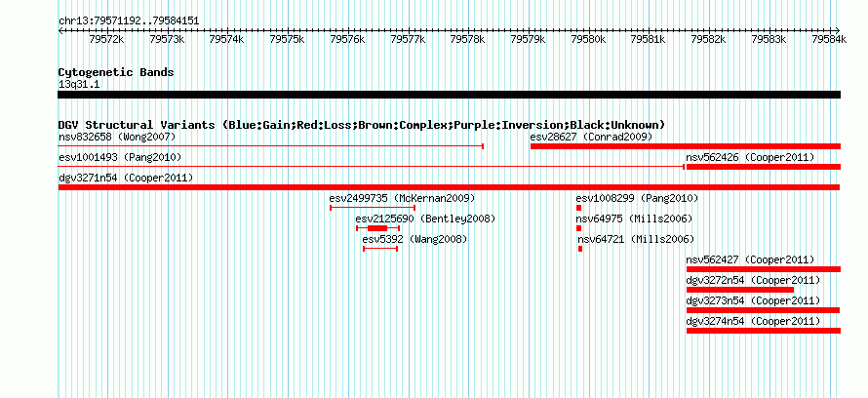Click the shorter red bar under dgv3272n54

740,290
